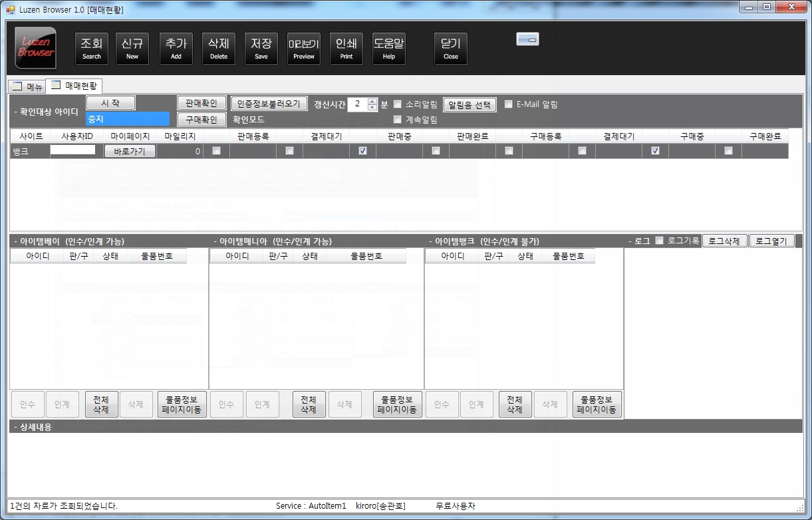The image size is (812, 520).
Task: Click the 신규 New toolbar button
Action: point(132,49)
